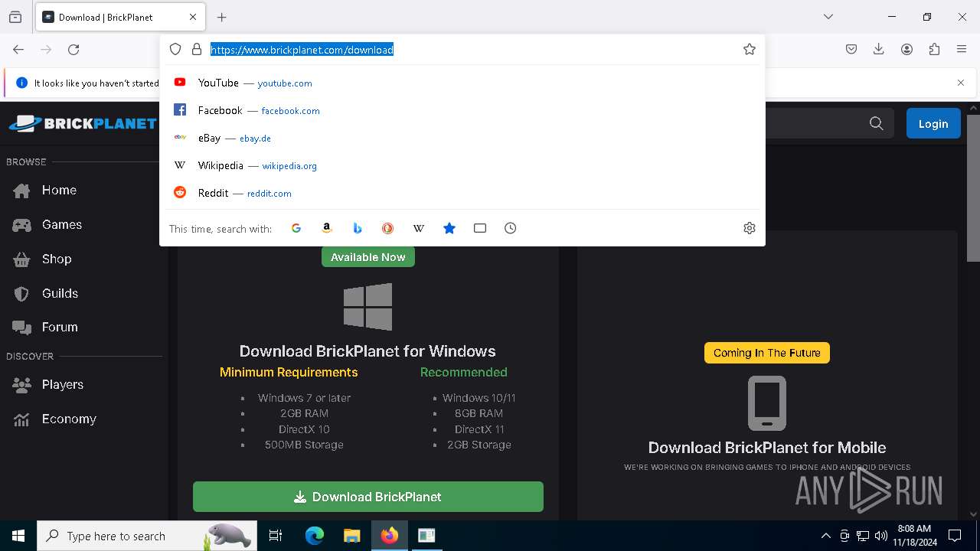The height and width of the screenshot is (551, 980).
Task: Click the site search magnifier icon
Action: pos(877,123)
